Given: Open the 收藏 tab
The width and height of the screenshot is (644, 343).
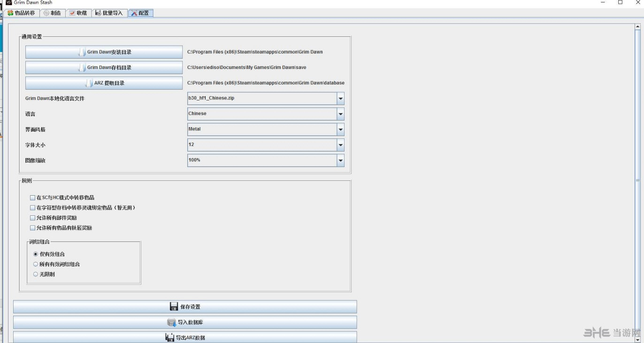Looking at the screenshot, I should (x=78, y=13).
